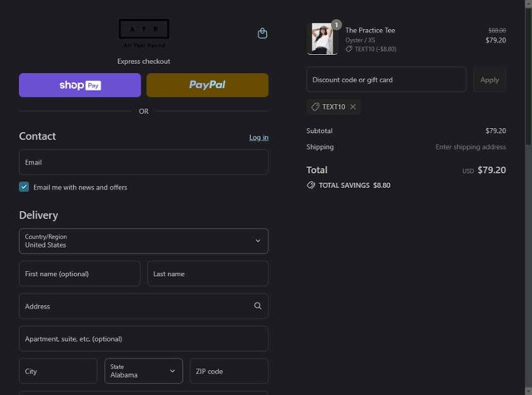Pay with PayPal express checkout
The height and width of the screenshot is (395, 532).
(207, 85)
